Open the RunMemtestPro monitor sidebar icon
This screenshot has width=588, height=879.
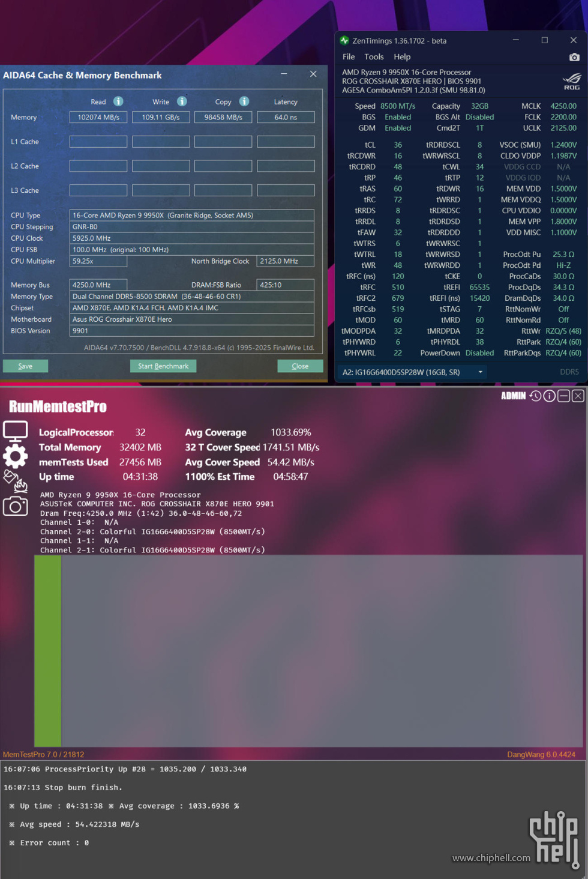15,430
